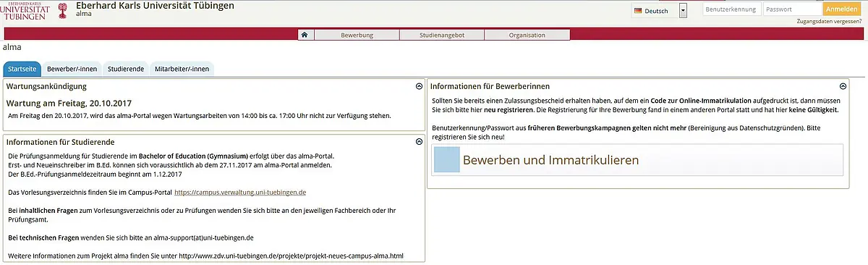
Task: Switch to the Mitarbeiter/-innen tab
Action: coord(182,69)
